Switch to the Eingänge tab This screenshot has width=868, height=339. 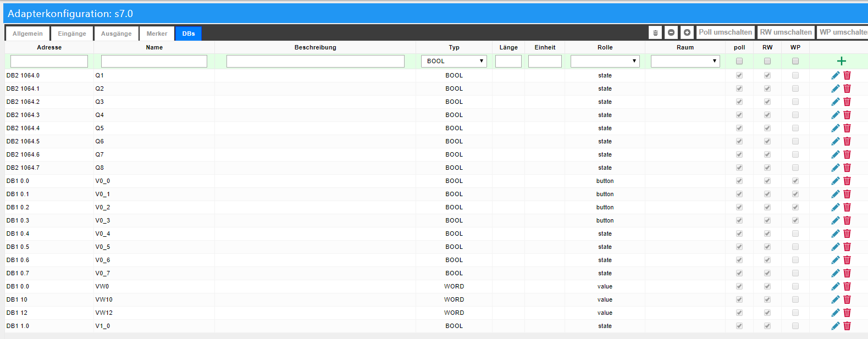tap(72, 34)
